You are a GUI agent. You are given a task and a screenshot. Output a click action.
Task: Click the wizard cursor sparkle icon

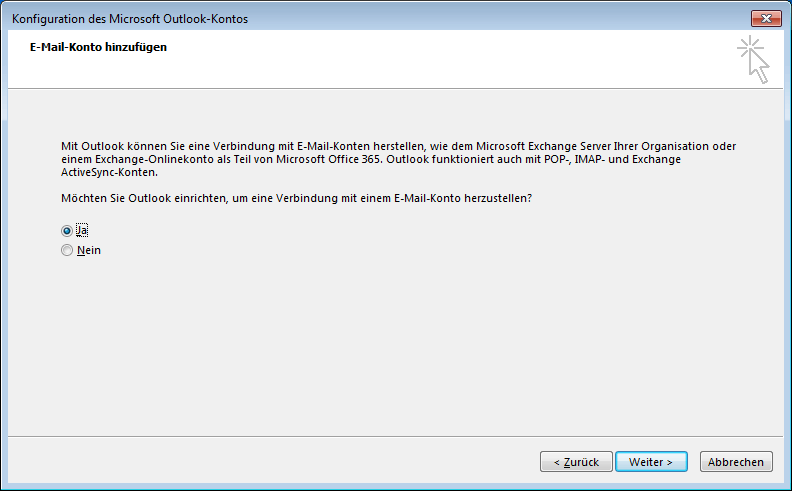click(753, 60)
